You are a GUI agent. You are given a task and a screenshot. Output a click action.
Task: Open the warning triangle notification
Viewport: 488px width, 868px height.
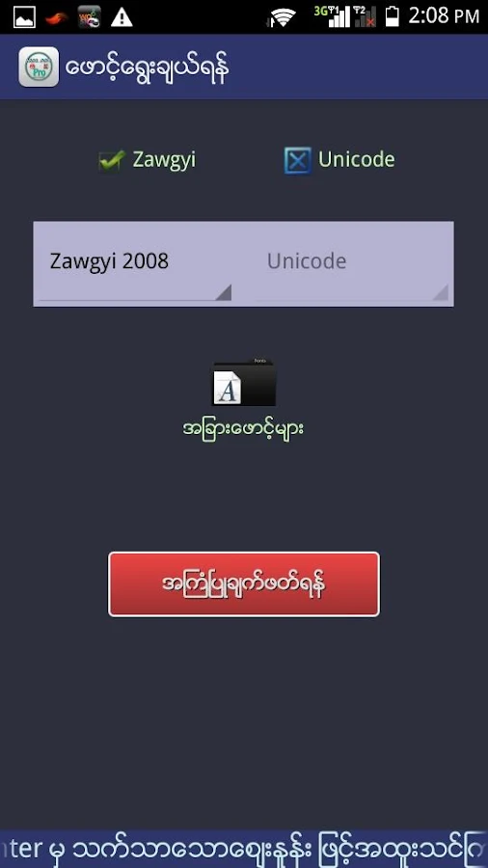(x=122, y=17)
